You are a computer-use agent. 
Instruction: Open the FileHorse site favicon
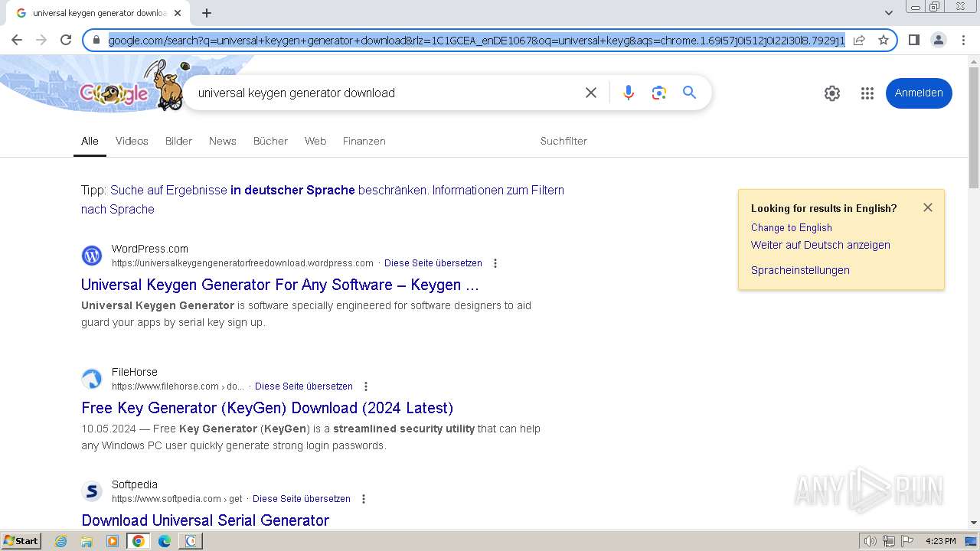pyautogui.click(x=92, y=379)
